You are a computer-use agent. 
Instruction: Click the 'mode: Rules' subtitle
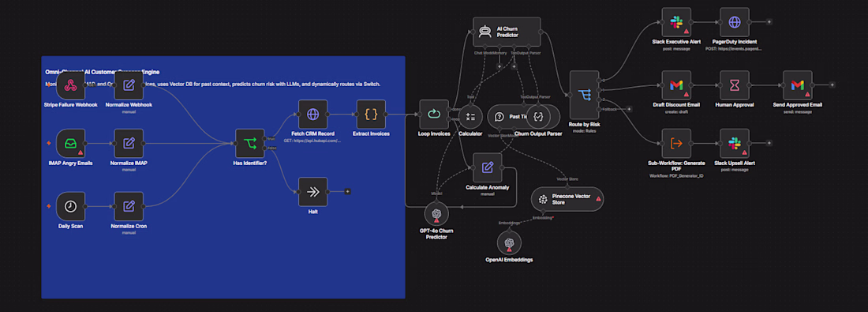coord(584,131)
